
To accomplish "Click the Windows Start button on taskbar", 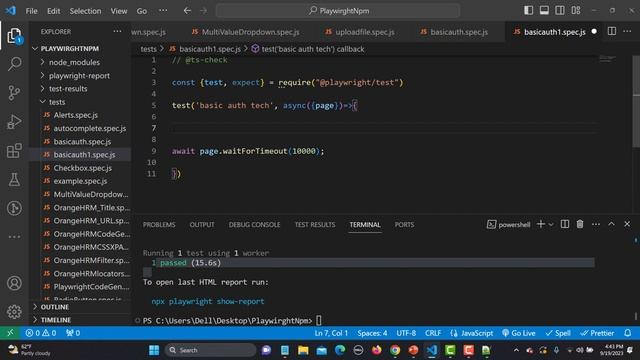I will (x=154, y=350).
